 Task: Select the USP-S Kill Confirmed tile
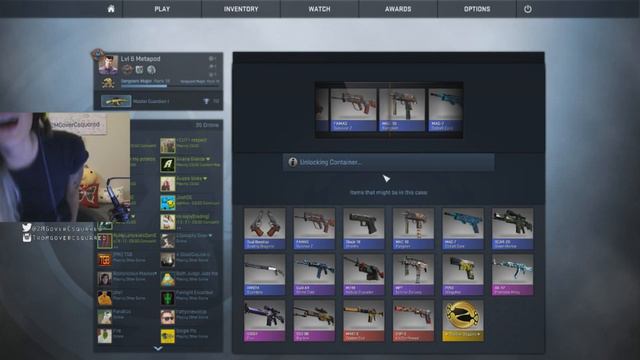pos(413,321)
